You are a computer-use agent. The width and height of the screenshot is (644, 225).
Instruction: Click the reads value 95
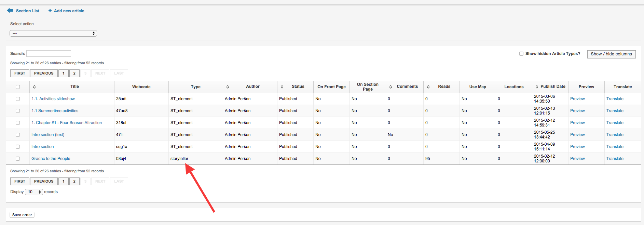tap(428, 159)
